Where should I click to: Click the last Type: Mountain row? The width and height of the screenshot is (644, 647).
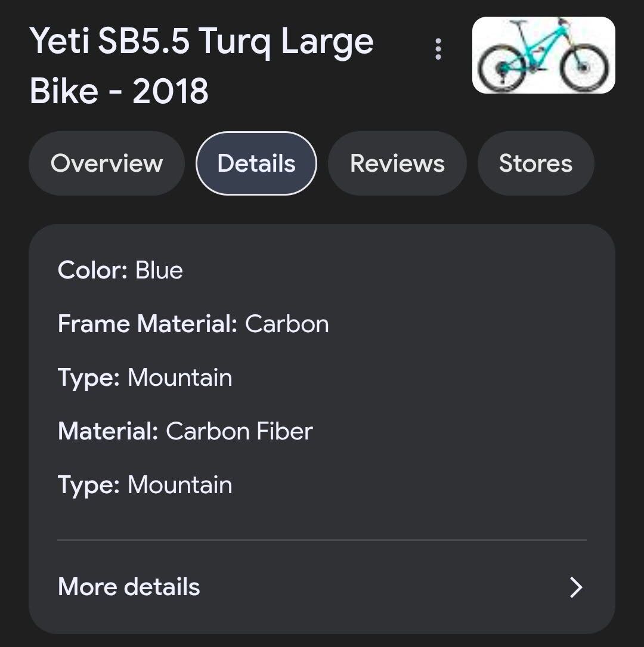click(145, 485)
